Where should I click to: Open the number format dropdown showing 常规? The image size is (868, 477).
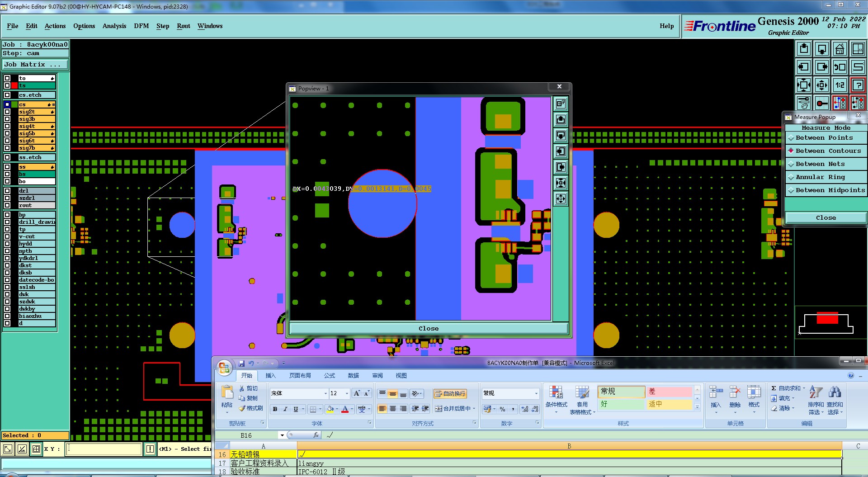click(536, 393)
